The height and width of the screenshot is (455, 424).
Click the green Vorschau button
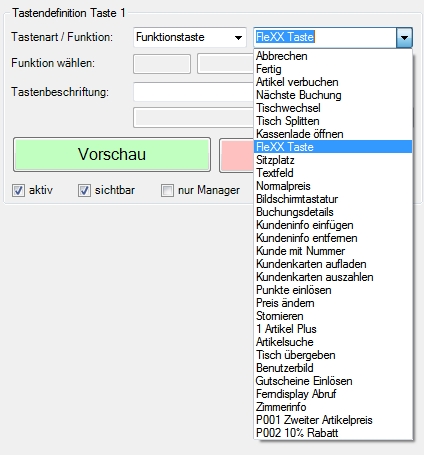pos(112,155)
